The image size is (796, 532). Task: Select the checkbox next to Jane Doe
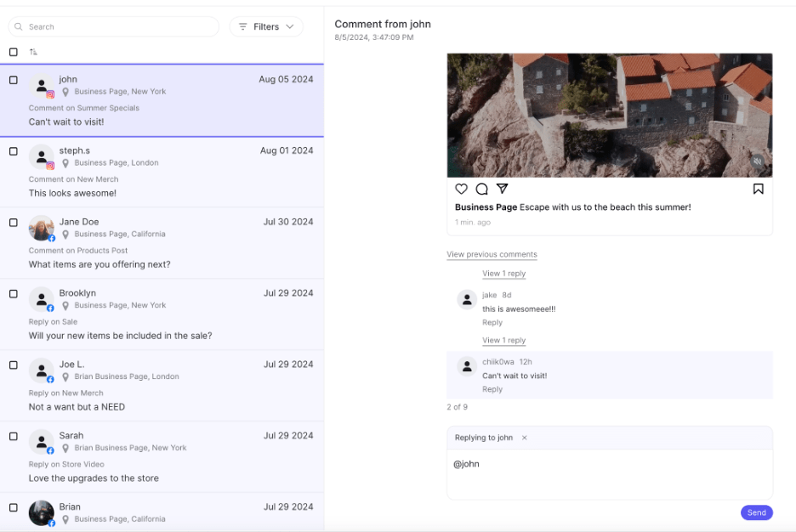tap(14, 222)
